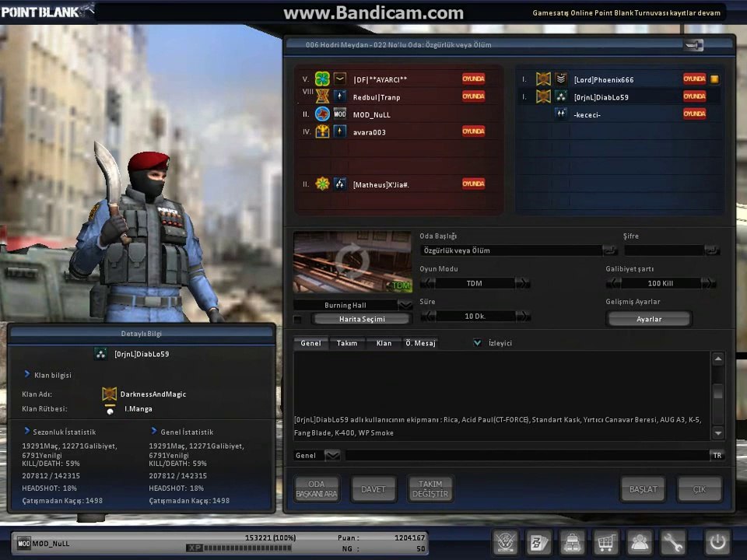Click Harita Seçimi button
Image resolution: width=747 pixels, height=560 pixels.
point(362,319)
